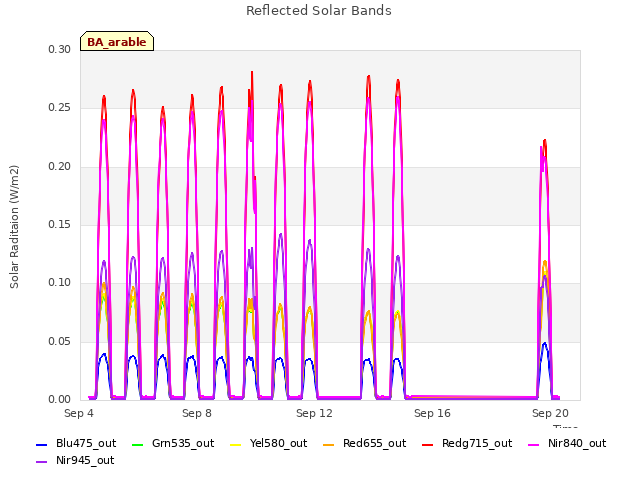Click the Sep 4 x-axis label
Screen dimensions: 640x480
click(x=79, y=413)
